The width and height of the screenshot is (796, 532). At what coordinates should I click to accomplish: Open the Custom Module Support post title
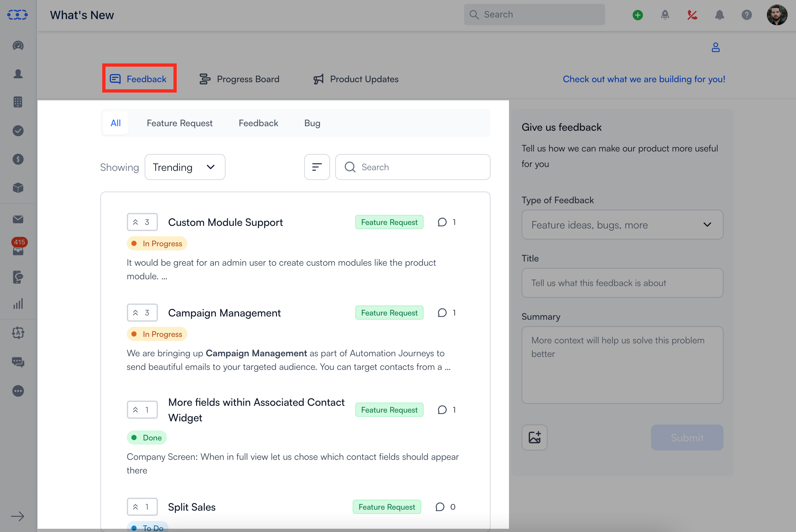click(x=225, y=222)
